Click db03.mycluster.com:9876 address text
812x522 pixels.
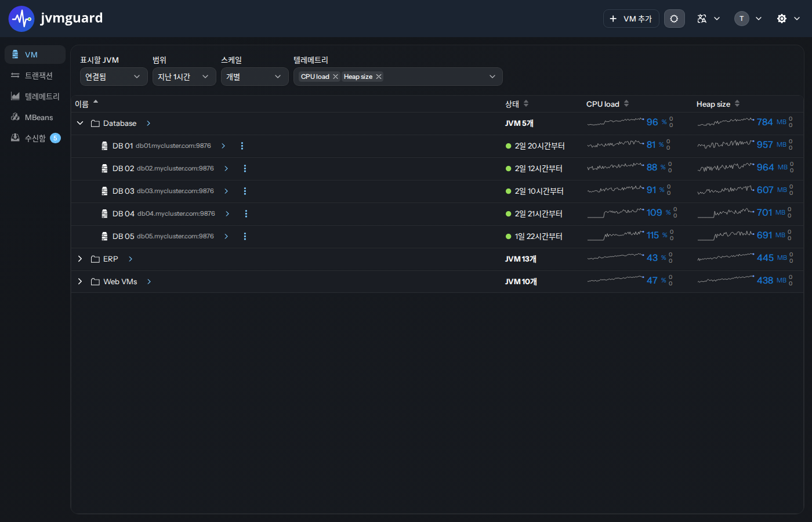(175, 191)
